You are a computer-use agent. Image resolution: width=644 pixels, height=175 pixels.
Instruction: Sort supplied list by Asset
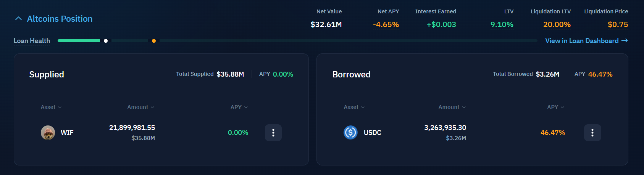tap(51, 108)
